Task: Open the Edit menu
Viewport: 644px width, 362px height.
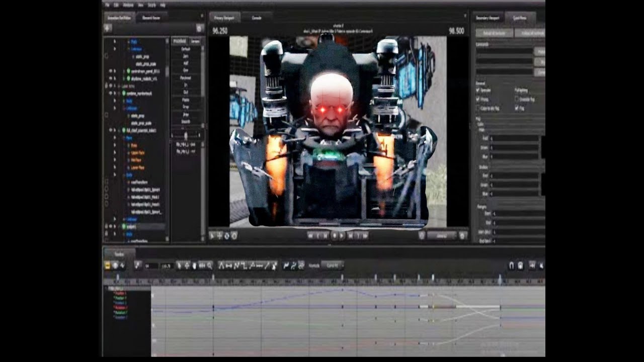Action: click(x=117, y=5)
